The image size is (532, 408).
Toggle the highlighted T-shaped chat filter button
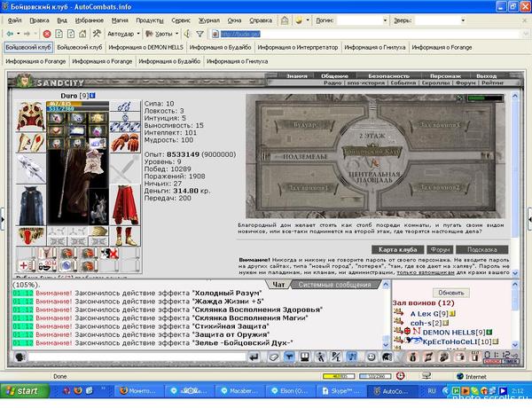[x=289, y=357]
